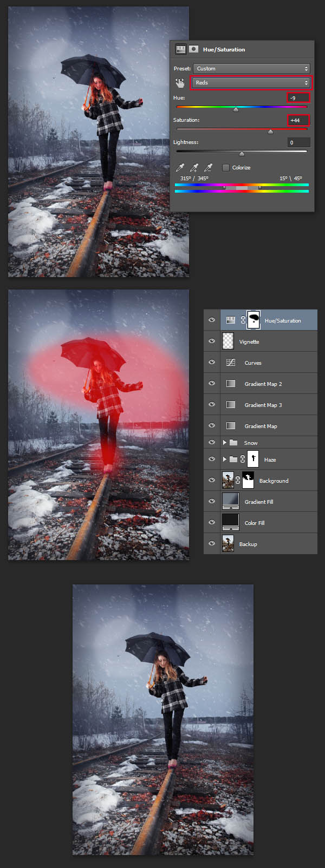Select the on-image targeted adjustment hand tool

point(180,83)
